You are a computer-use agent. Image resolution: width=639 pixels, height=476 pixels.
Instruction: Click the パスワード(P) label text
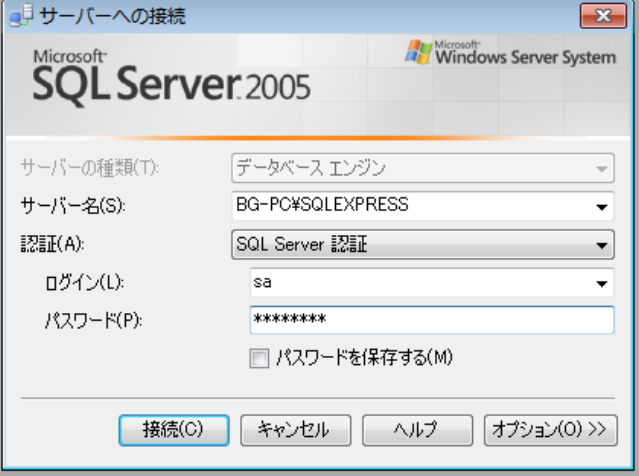pos(93,321)
